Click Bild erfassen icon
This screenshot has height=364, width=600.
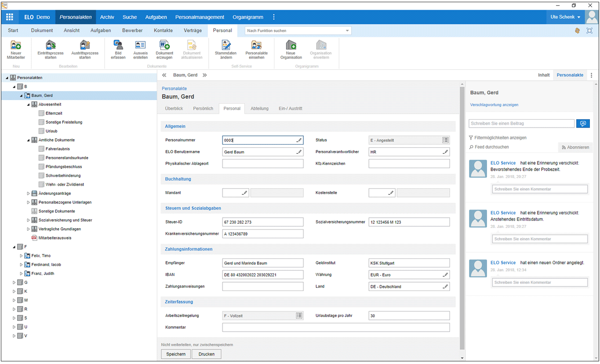[x=118, y=45]
